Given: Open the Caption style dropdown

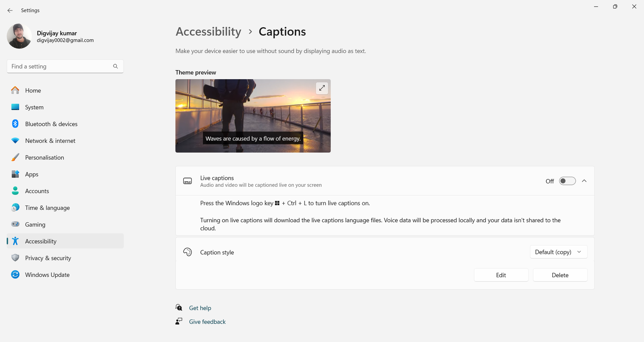Looking at the screenshot, I should point(558,252).
